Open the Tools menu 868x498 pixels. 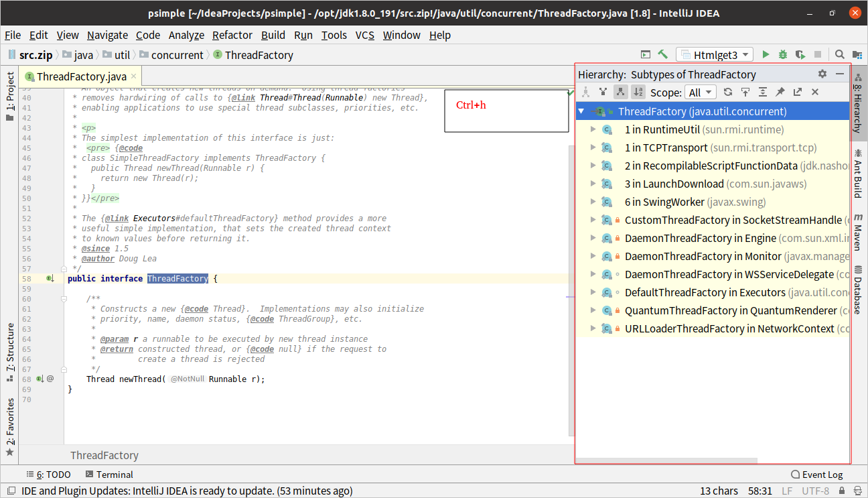click(x=334, y=36)
